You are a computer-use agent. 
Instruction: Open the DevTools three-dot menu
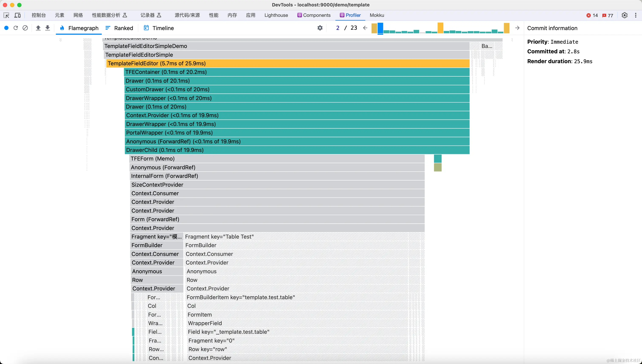point(635,15)
